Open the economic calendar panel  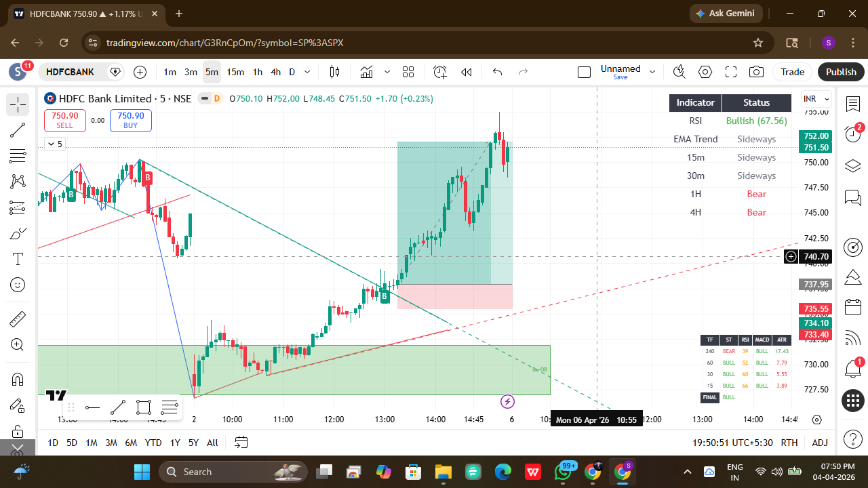coord(852,306)
